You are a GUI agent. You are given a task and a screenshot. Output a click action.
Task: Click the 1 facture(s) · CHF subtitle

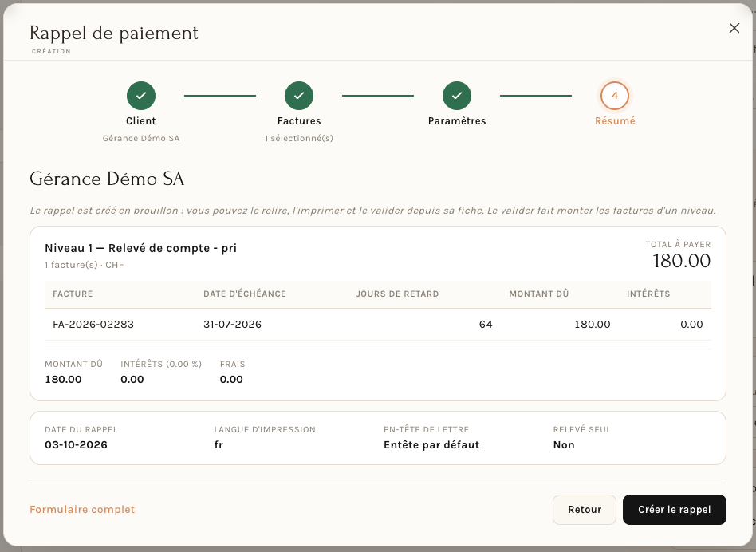pos(85,265)
